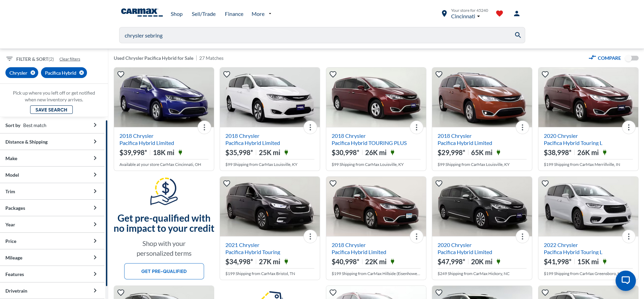Open store location pin icon
Viewport: 644px width, 299px height.
[x=444, y=14]
